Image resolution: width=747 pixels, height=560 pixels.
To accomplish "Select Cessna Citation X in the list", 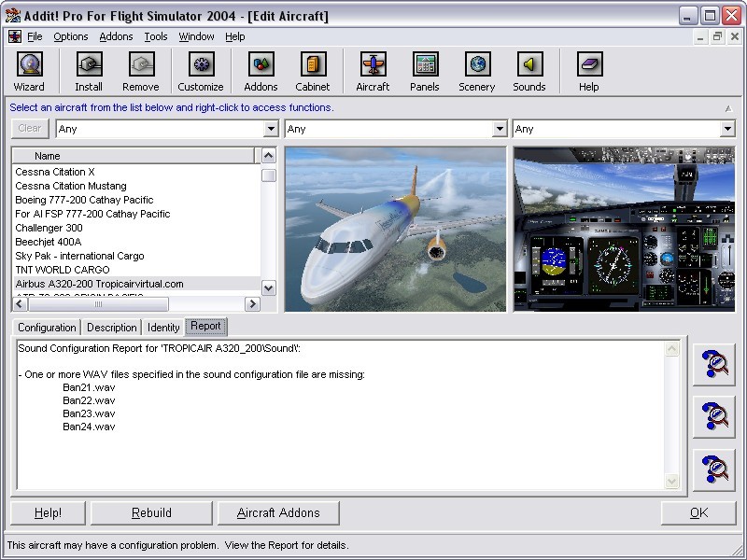I will coord(137,172).
